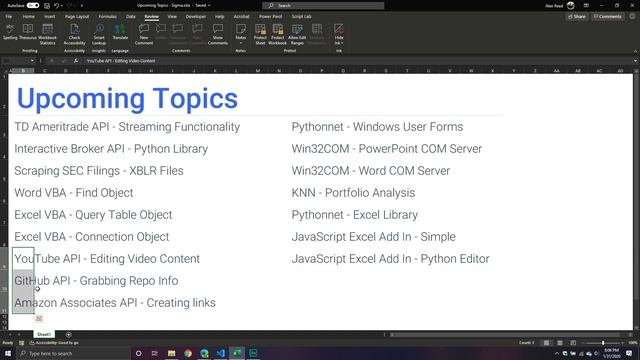Open Visual Studio Code from taskbar

click(x=220, y=353)
